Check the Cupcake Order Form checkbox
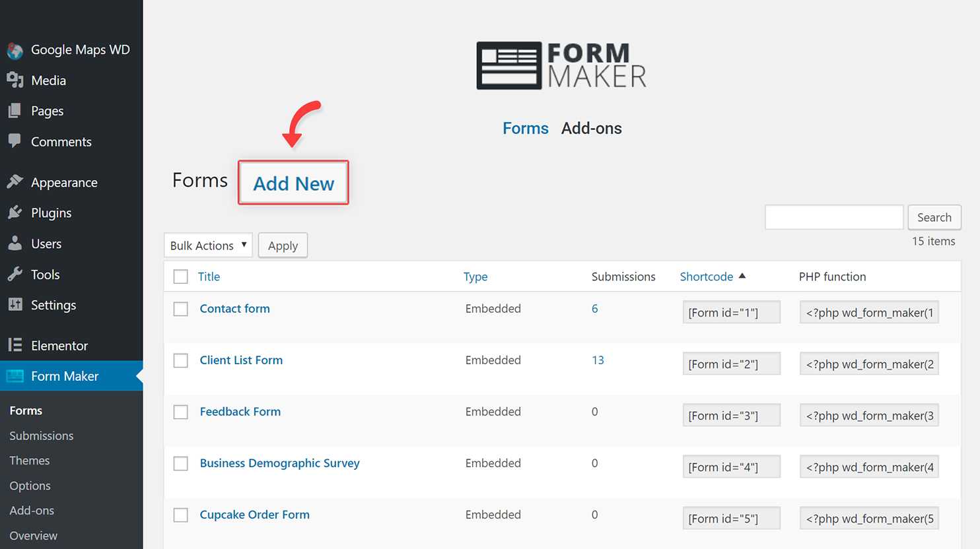 tap(180, 515)
